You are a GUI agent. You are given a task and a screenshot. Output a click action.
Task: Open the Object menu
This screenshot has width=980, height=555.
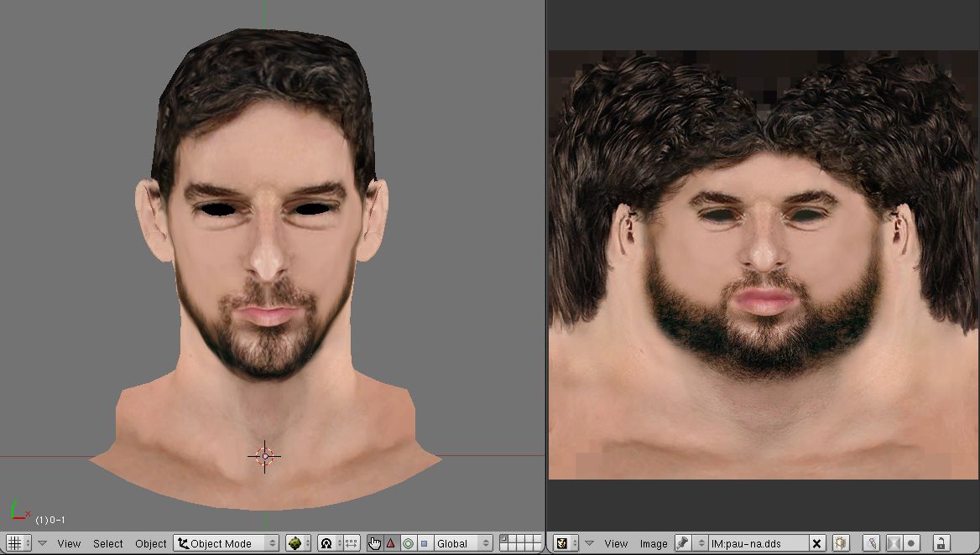point(150,543)
